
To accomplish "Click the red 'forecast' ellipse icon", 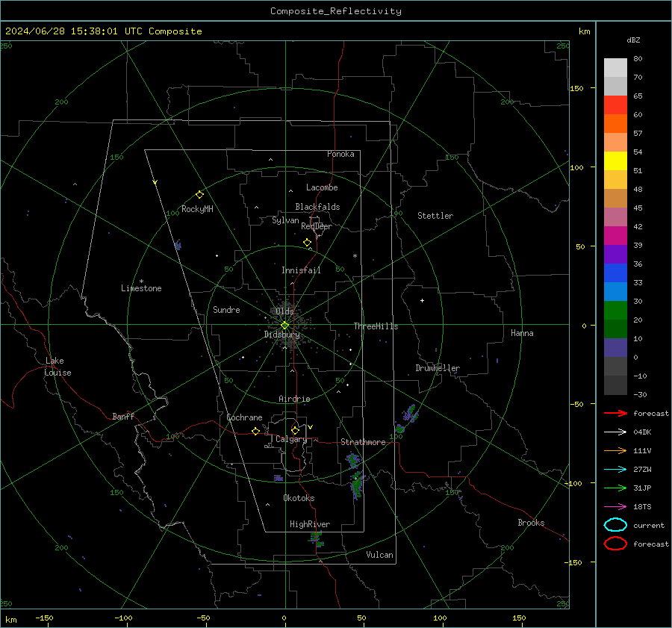I will 615,544.
